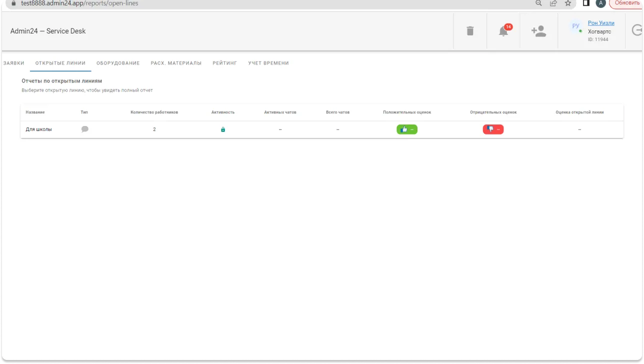Switch to the Заявки tab

click(13, 63)
